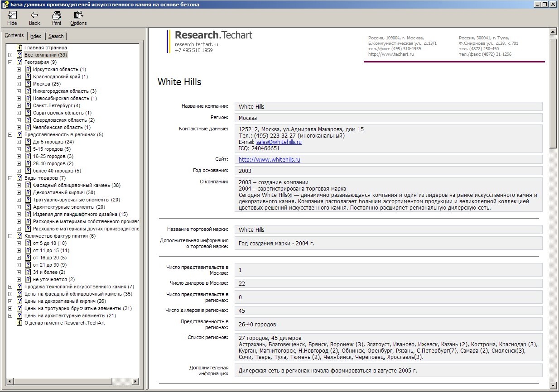Open the sales@whitehills.ru email link
The height and width of the screenshot is (392, 559).
point(279,142)
